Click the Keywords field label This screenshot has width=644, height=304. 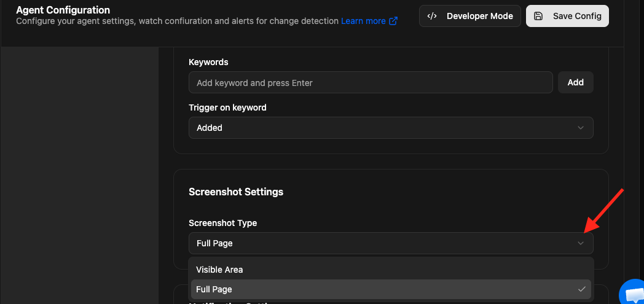208,62
